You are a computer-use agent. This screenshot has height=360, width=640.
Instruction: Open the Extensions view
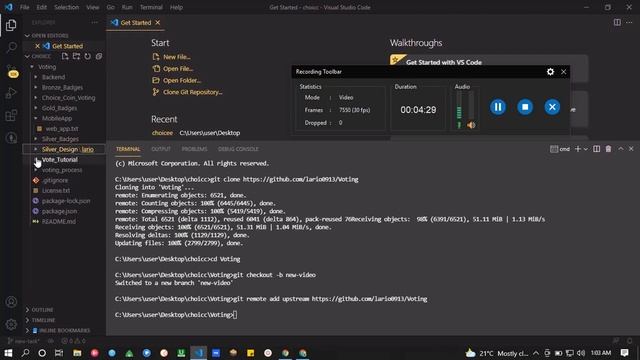(x=11, y=116)
